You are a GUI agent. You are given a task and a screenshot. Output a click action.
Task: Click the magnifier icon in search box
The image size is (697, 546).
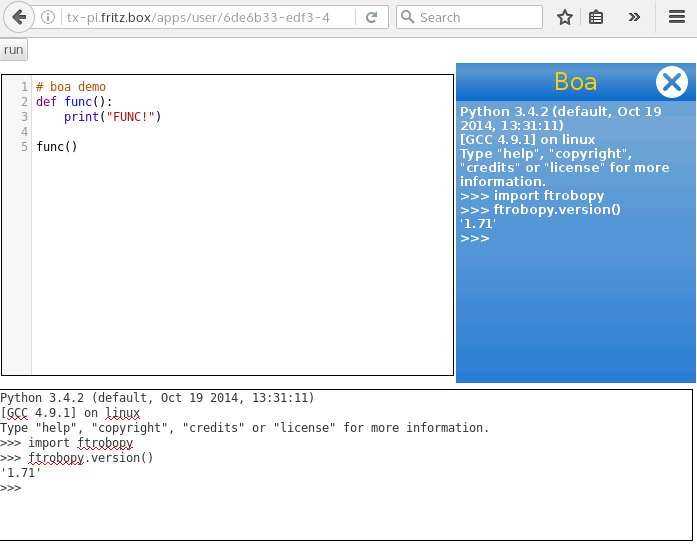pyautogui.click(x=408, y=17)
